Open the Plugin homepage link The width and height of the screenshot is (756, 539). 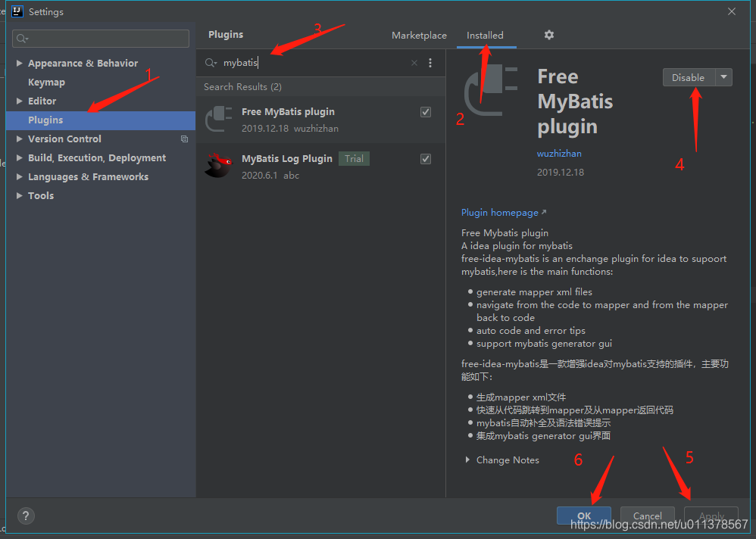coord(504,213)
